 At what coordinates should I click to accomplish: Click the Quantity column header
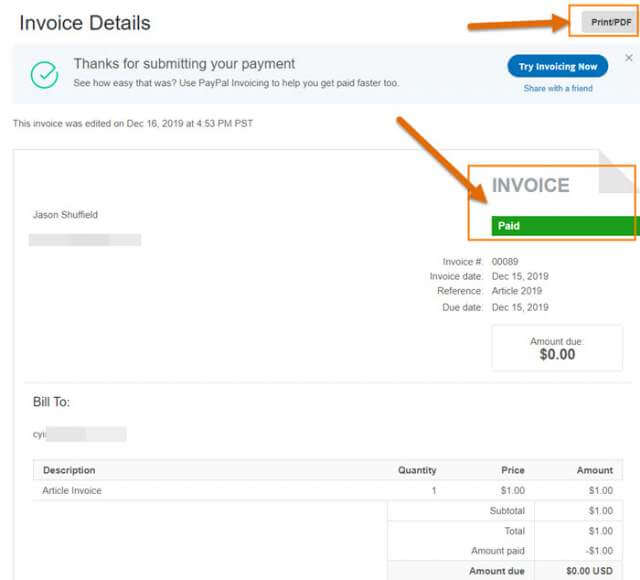click(417, 470)
